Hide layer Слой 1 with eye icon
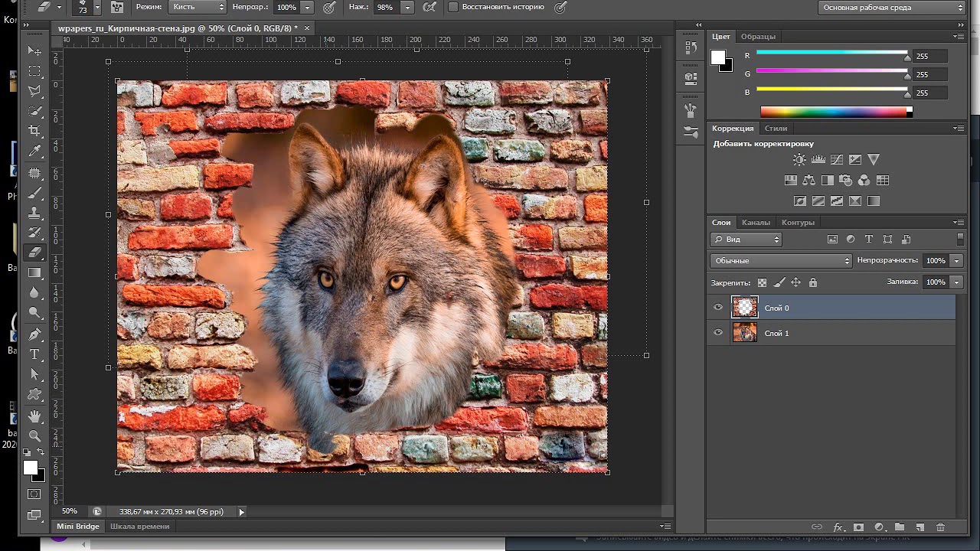980x551 pixels. (718, 333)
